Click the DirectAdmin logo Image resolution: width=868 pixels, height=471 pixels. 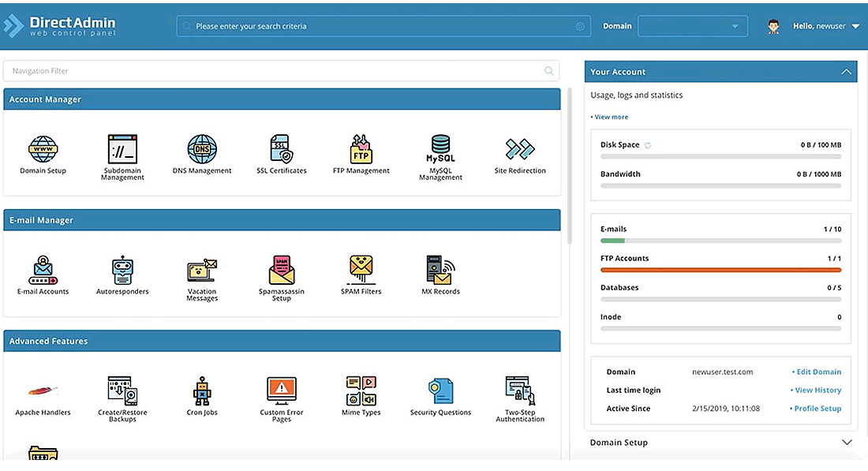click(60, 26)
